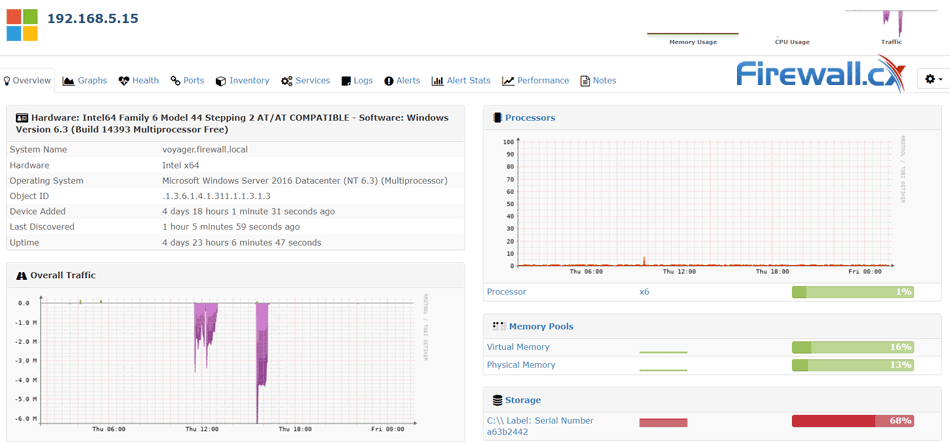Open the Overall Traffic graph
Screen dimensions: 950x443
tap(221, 362)
